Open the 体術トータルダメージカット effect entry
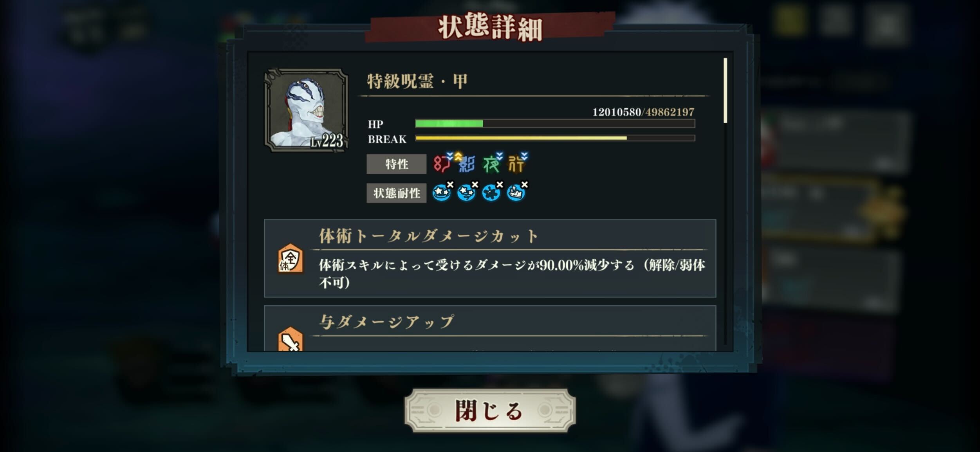The height and width of the screenshot is (452, 980). 490,258
